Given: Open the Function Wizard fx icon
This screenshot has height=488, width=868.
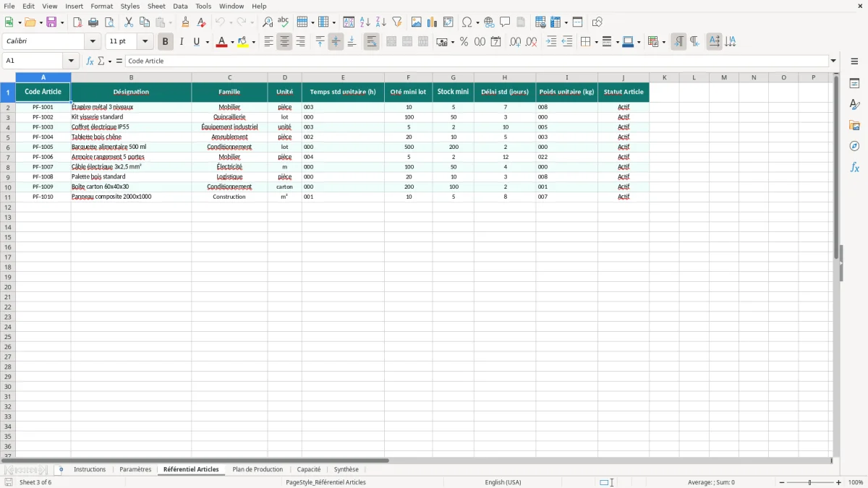Looking at the screenshot, I should click(90, 61).
